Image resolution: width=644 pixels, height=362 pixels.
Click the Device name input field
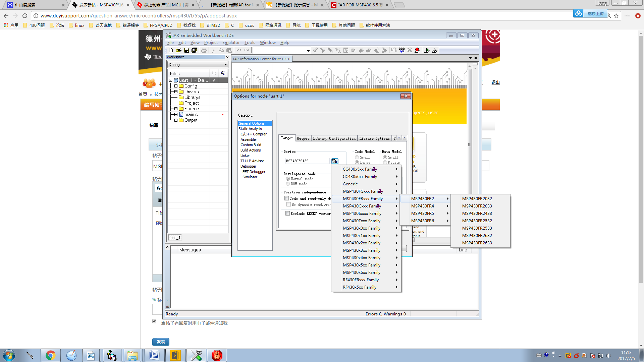(307, 161)
